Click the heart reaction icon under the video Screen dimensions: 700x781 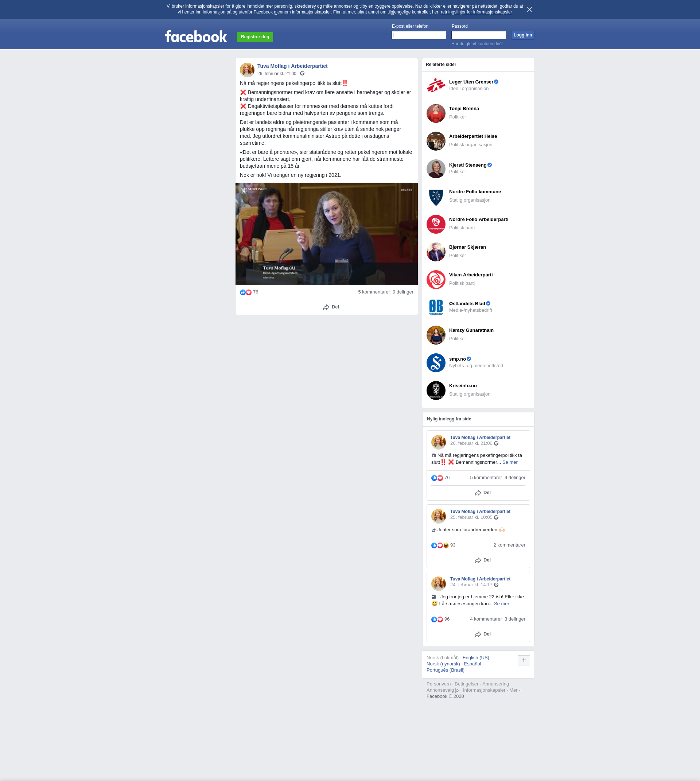click(x=248, y=292)
